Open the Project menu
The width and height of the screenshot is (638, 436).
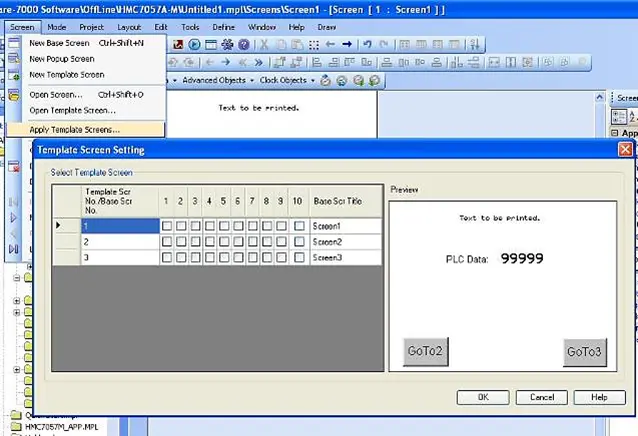click(91, 27)
